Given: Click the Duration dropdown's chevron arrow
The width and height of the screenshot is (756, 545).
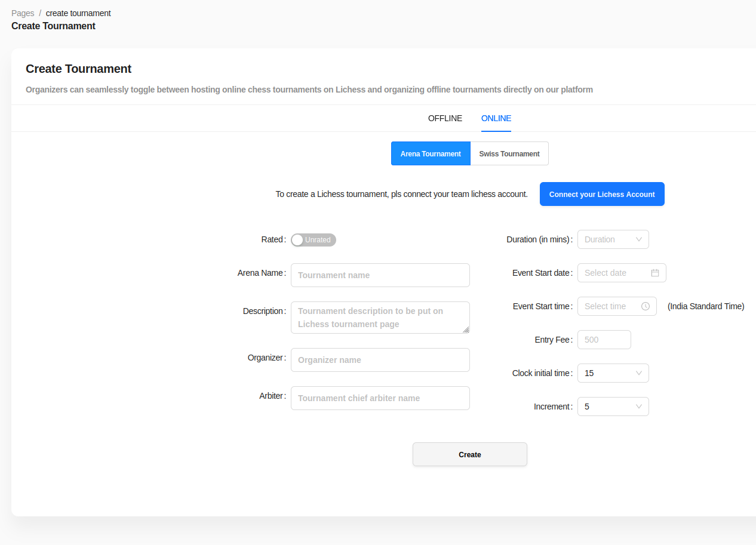Looking at the screenshot, I should click(x=638, y=239).
